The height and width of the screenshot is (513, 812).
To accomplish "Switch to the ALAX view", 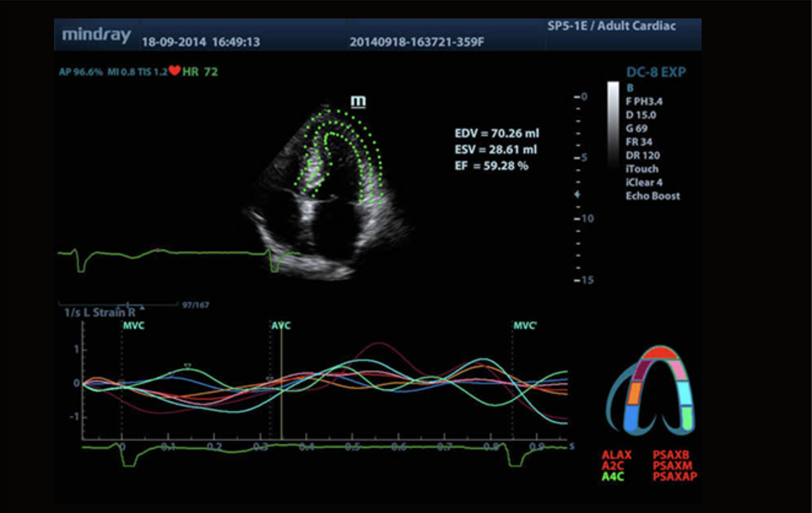I will pyautogui.click(x=616, y=455).
